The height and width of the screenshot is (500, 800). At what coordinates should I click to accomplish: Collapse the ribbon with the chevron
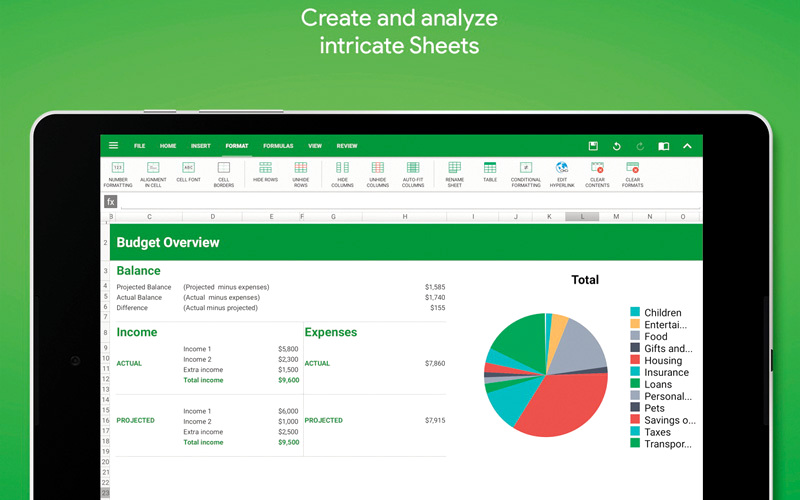[x=687, y=146]
